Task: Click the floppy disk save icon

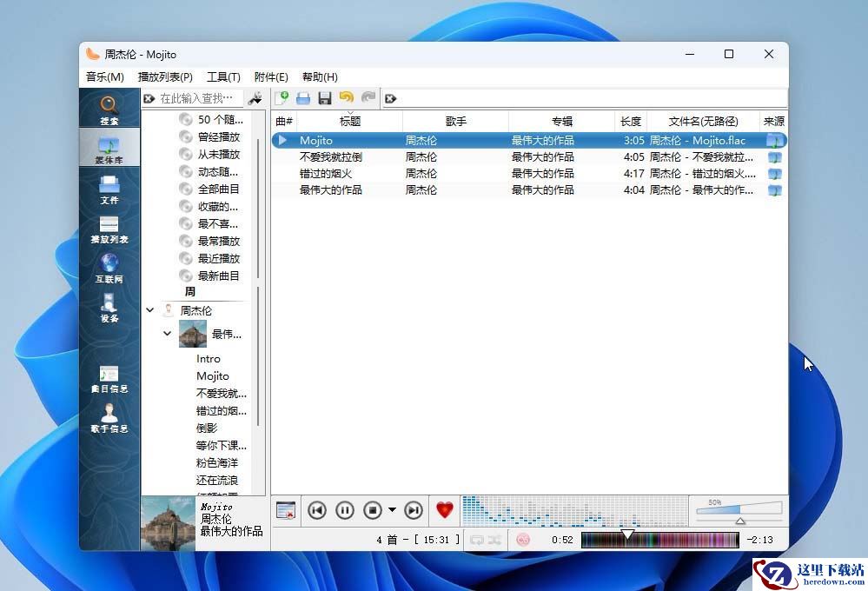Action: (325, 98)
